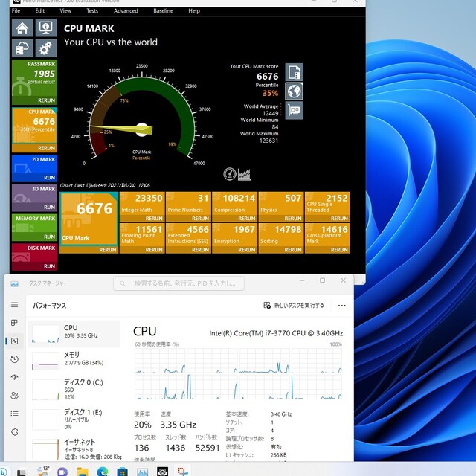
Task: Open the Task Manager Processes page icon
Action: [x=15, y=323]
